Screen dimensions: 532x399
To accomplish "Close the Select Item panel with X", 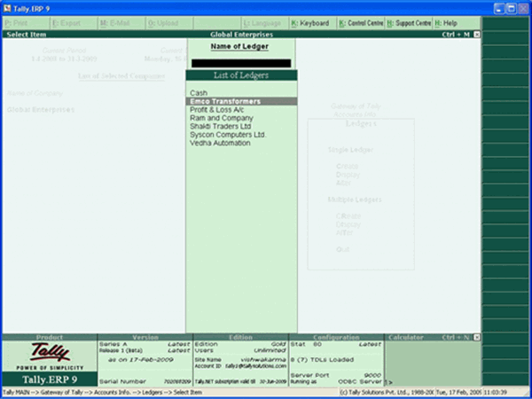I will [477, 35].
